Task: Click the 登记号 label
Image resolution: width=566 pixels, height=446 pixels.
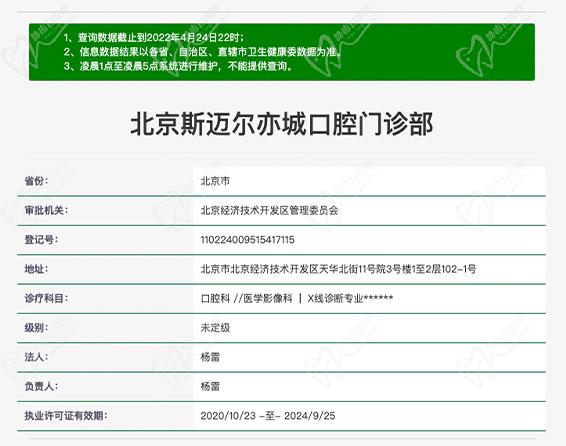Action: (x=41, y=240)
